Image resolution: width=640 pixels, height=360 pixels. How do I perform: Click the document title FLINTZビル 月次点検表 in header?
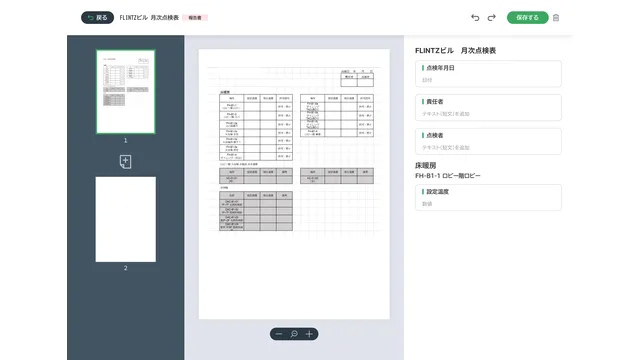(x=149, y=18)
